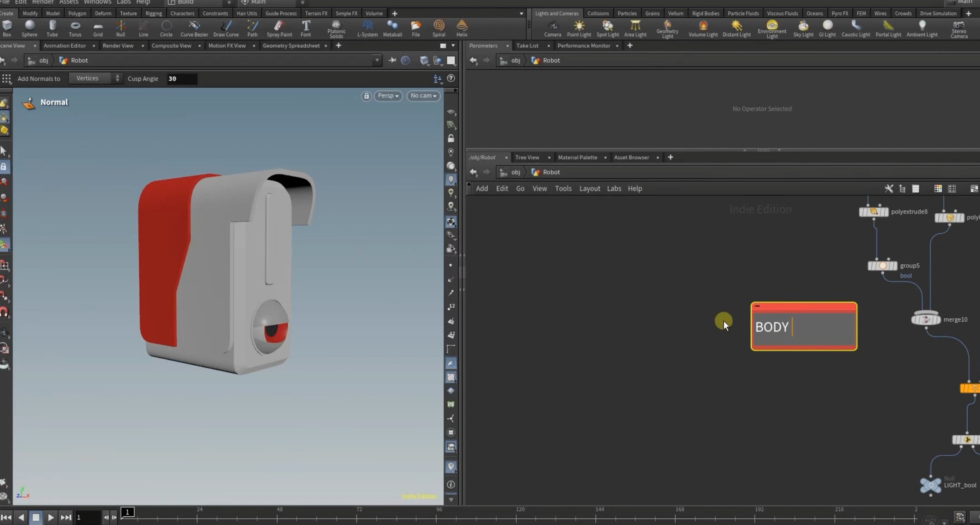980x525 pixels.
Task: Open the Layout menu in network editor
Action: click(x=589, y=188)
